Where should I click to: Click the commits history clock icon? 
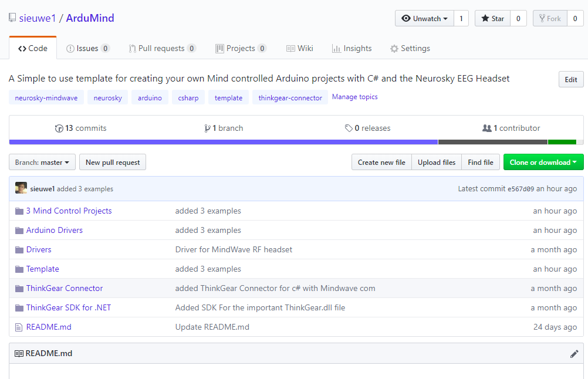coord(59,128)
